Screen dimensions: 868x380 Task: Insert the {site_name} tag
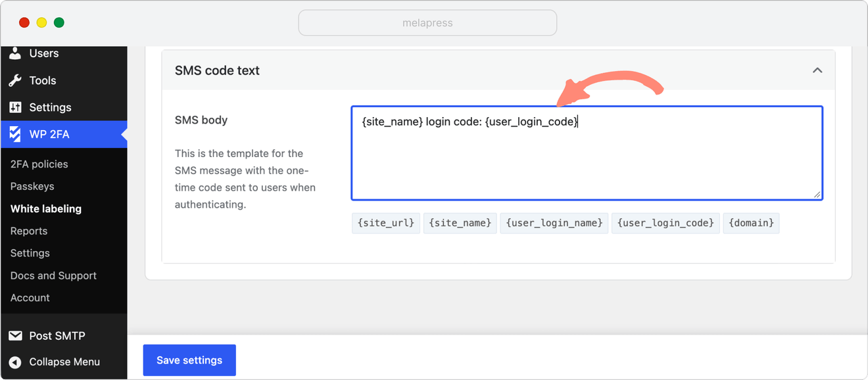(460, 223)
